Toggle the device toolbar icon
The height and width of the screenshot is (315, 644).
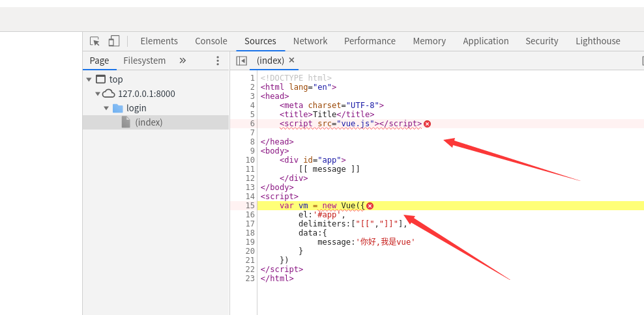click(114, 41)
